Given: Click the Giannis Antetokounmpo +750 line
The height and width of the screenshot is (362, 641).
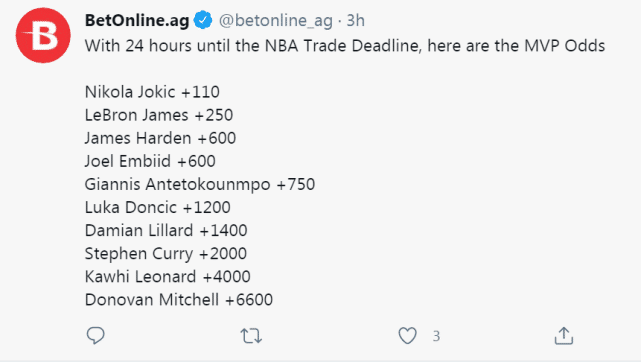Looking at the screenshot, I should pyautogui.click(x=200, y=185).
